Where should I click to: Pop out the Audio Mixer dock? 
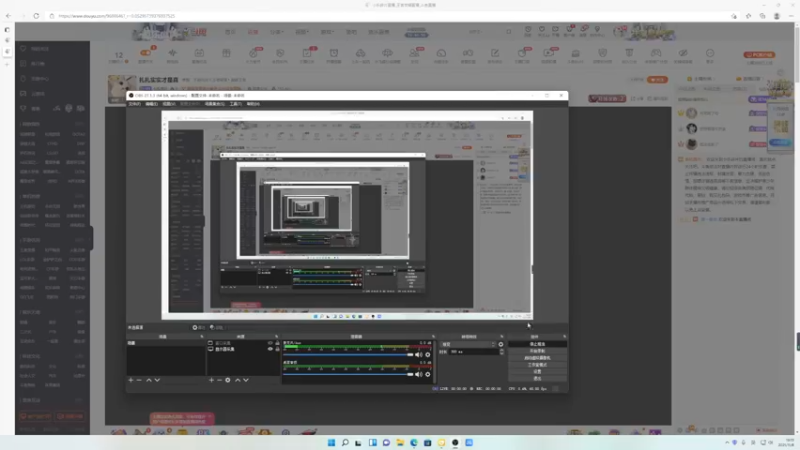point(433,337)
